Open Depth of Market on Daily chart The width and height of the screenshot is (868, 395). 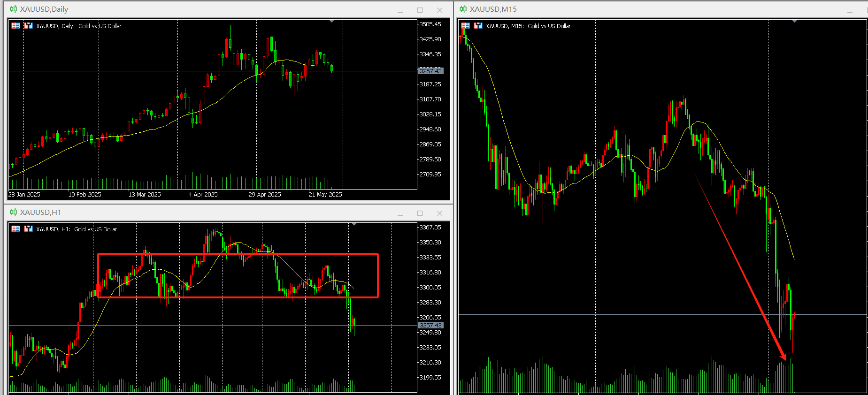pyautogui.click(x=28, y=26)
